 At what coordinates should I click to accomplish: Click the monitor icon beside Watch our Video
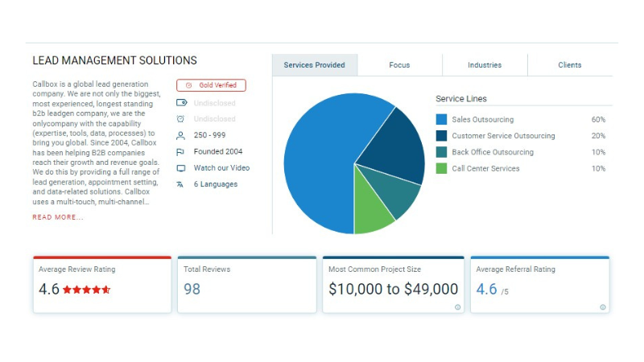[x=180, y=168]
